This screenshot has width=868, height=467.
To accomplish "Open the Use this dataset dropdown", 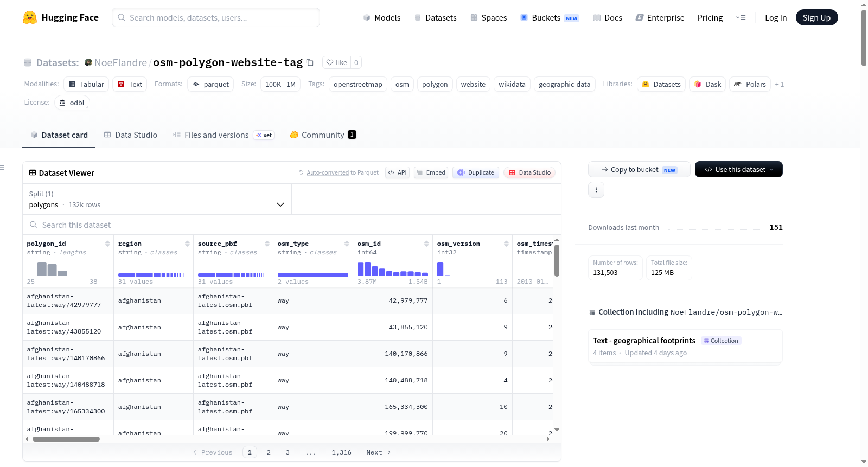I will tap(738, 169).
